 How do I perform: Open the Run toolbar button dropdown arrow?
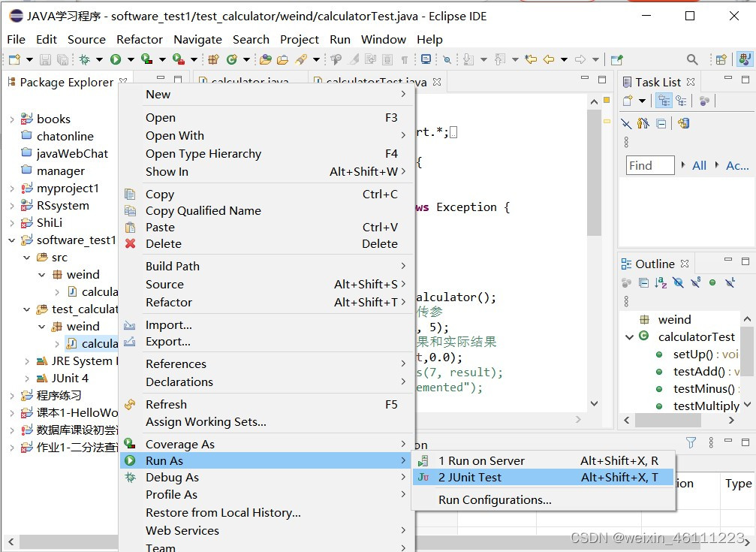(131, 60)
